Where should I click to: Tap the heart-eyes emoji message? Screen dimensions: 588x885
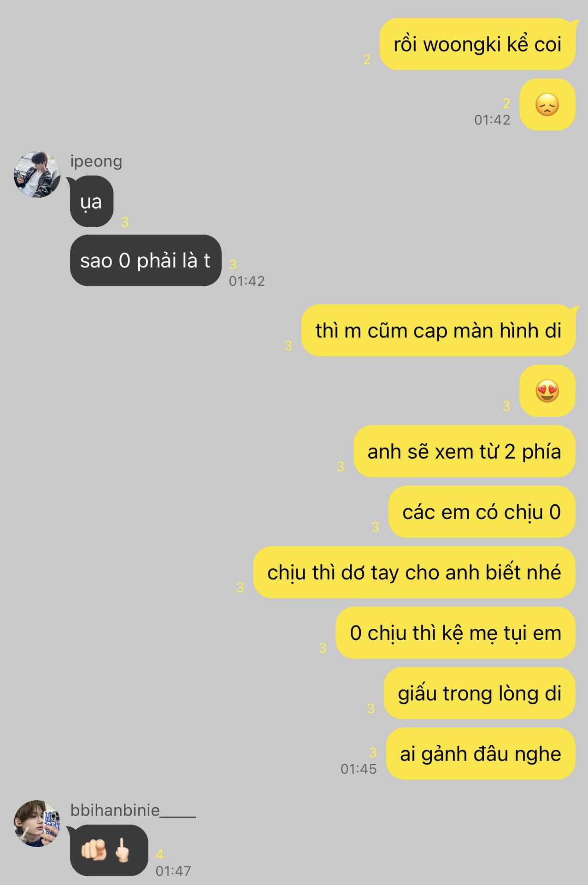coord(547,391)
